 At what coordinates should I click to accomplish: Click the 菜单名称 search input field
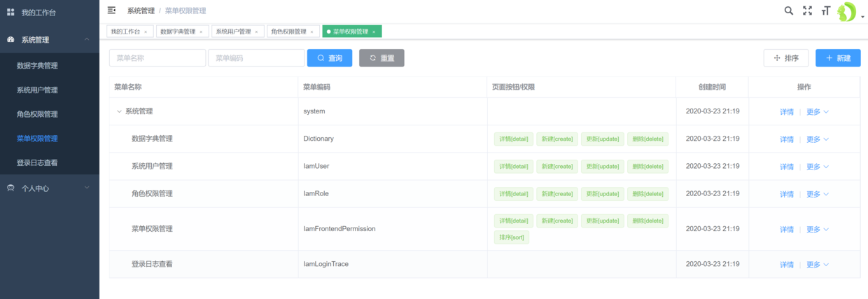pyautogui.click(x=157, y=58)
